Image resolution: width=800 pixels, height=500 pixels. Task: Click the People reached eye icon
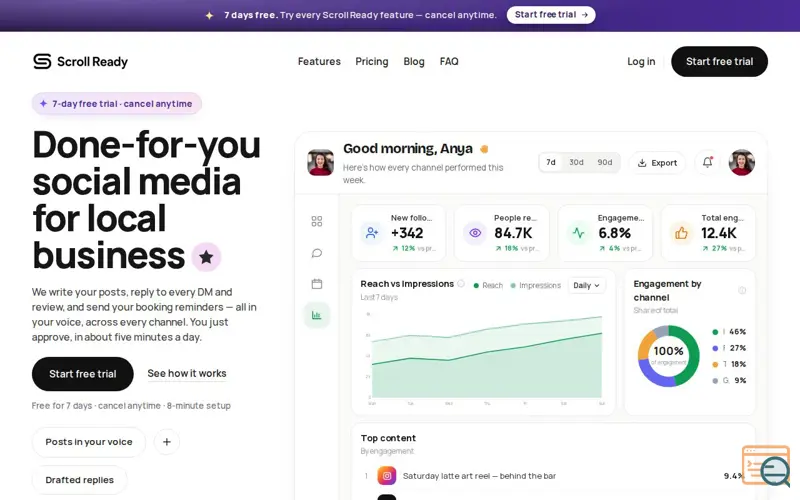(475, 233)
